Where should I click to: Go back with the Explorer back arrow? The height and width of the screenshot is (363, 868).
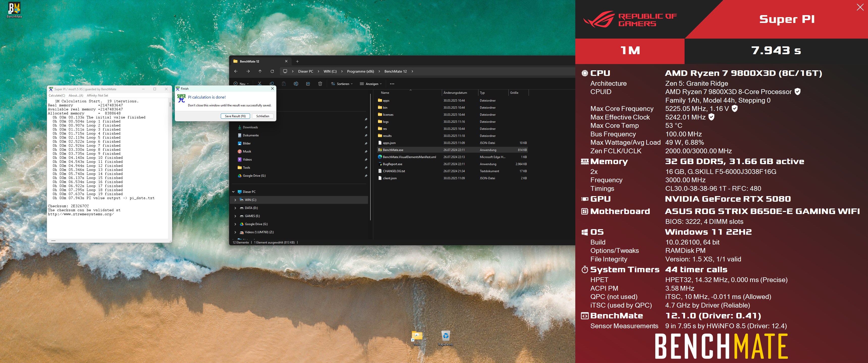click(236, 71)
